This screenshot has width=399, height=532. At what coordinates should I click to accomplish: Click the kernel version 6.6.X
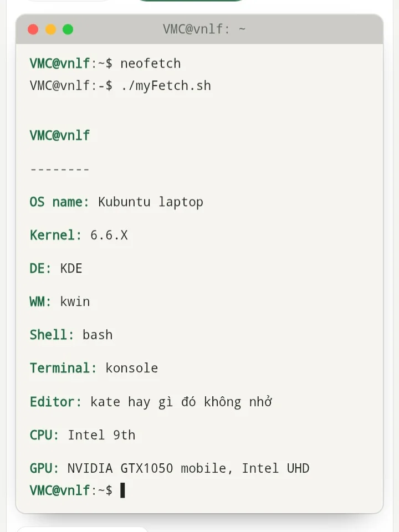point(109,235)
